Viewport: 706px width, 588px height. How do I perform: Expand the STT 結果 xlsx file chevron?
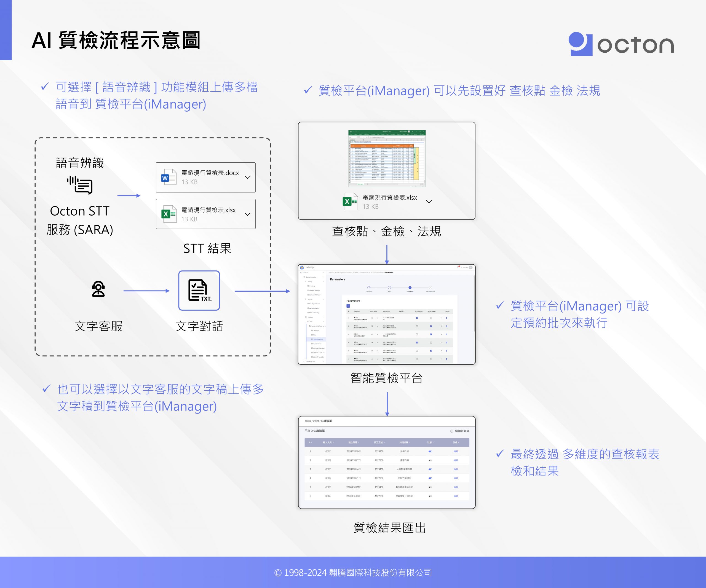[x=248, y=214]
